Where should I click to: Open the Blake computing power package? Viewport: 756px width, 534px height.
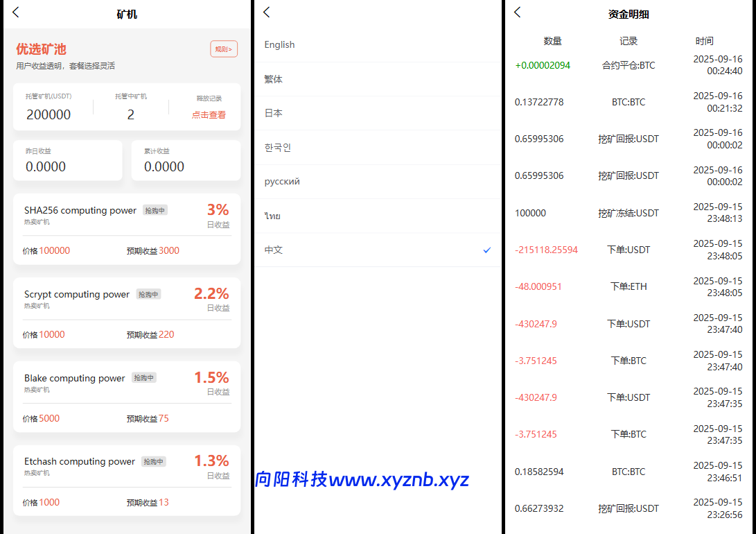126,395
